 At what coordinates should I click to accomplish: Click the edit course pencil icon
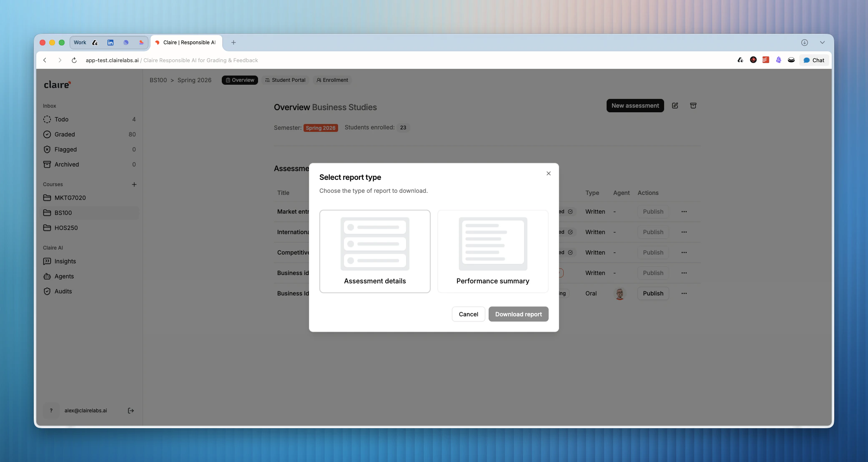click(675, 106)
